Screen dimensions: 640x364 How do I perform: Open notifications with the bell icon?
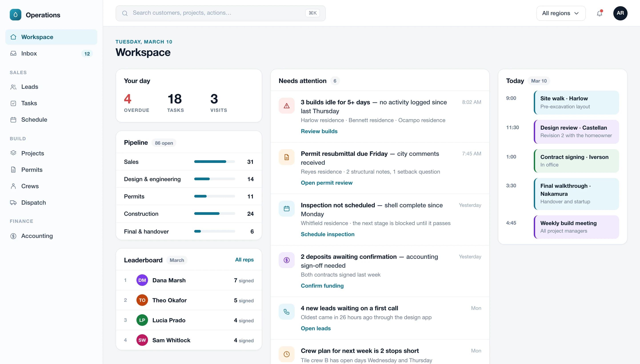click(x=600, y=13)
